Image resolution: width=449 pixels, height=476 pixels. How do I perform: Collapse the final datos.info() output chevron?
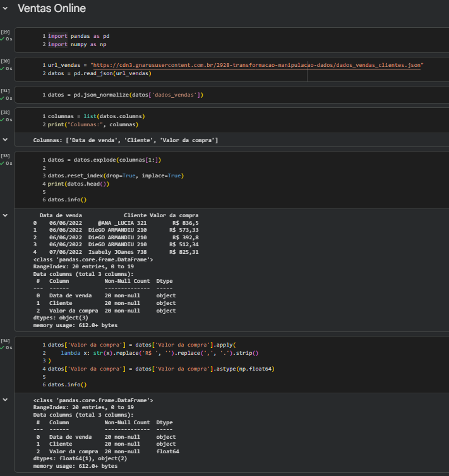click(x=6, y=400)
